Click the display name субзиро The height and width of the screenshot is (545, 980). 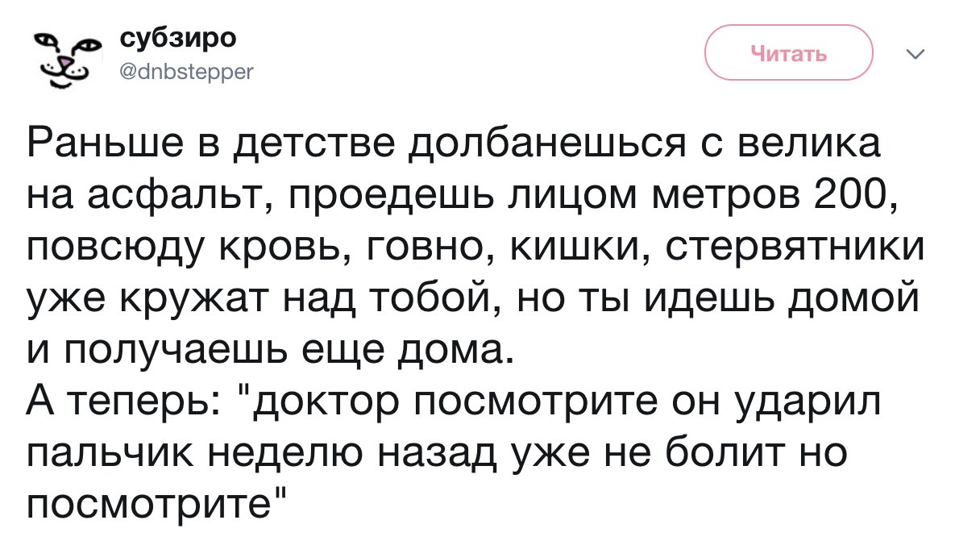[177, 37]
